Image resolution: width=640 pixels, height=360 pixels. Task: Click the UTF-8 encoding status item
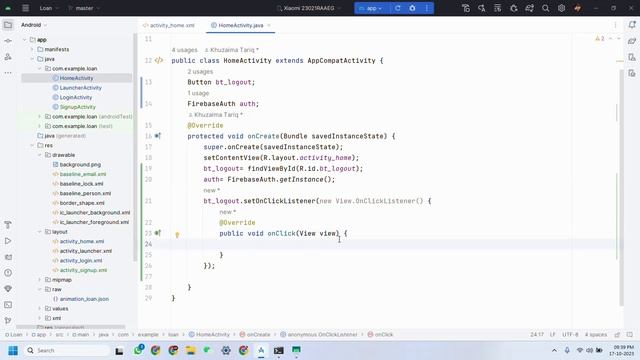point(570,334)
